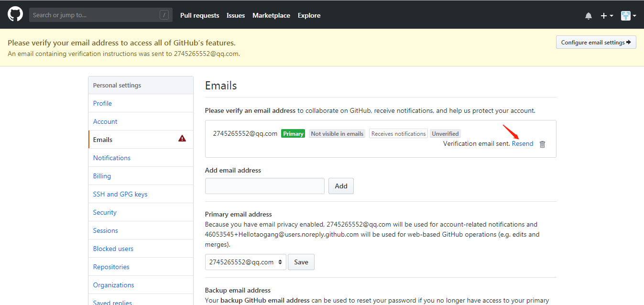644x305 pixels.
Task: Open the plus sign create menu
Action: point(603,15)
